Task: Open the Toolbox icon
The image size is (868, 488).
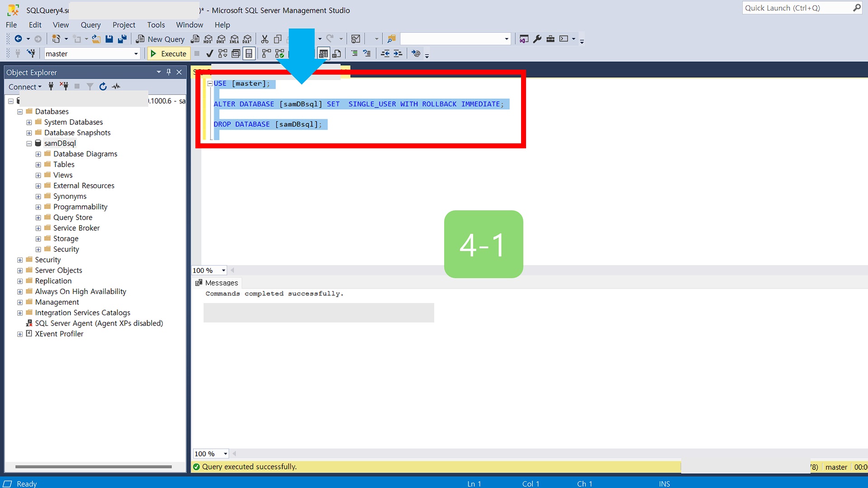Action: click(x=550, y=39)
